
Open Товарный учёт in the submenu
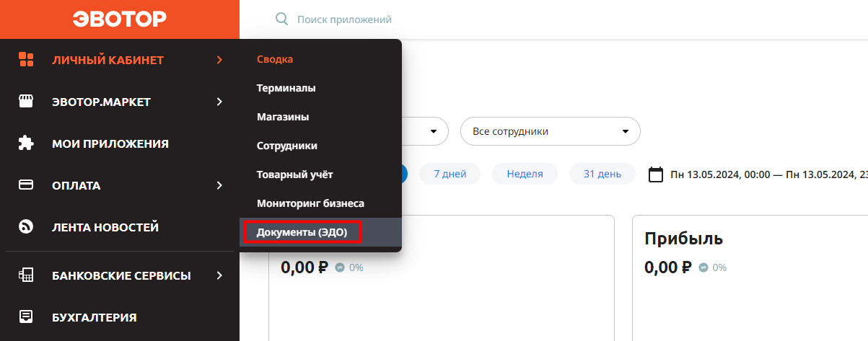tap(295, 174)
